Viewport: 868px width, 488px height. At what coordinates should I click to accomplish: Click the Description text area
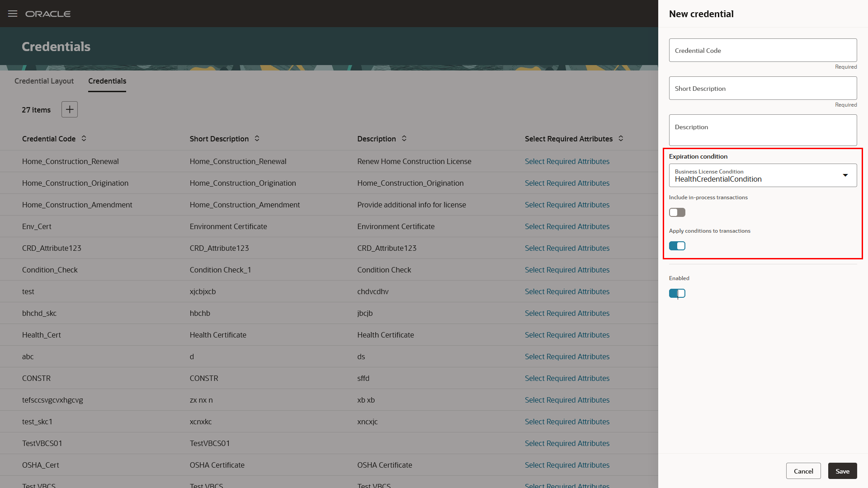coord(762,130)
